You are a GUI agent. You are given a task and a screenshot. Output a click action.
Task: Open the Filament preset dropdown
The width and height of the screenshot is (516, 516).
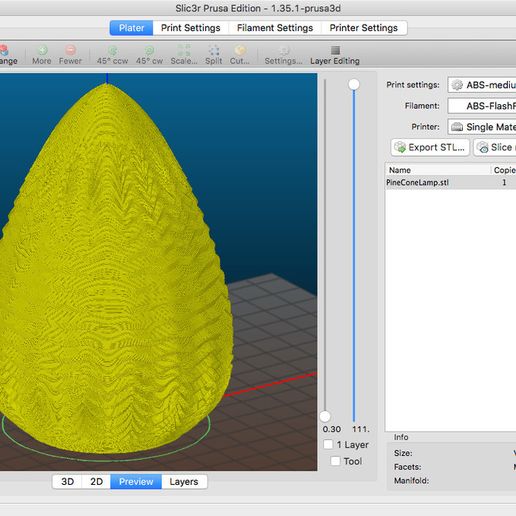coord(482,106)
